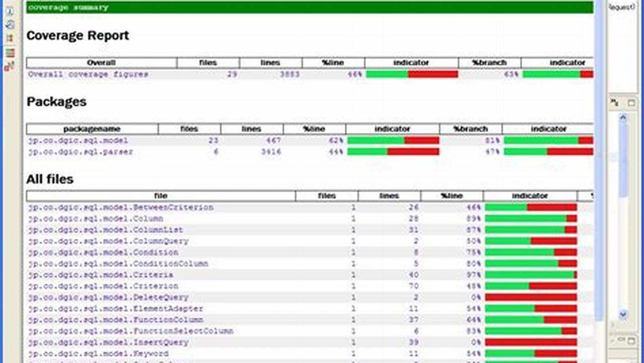Click the %line column header in All files table
644x363 pixels.
coord(450,196)
